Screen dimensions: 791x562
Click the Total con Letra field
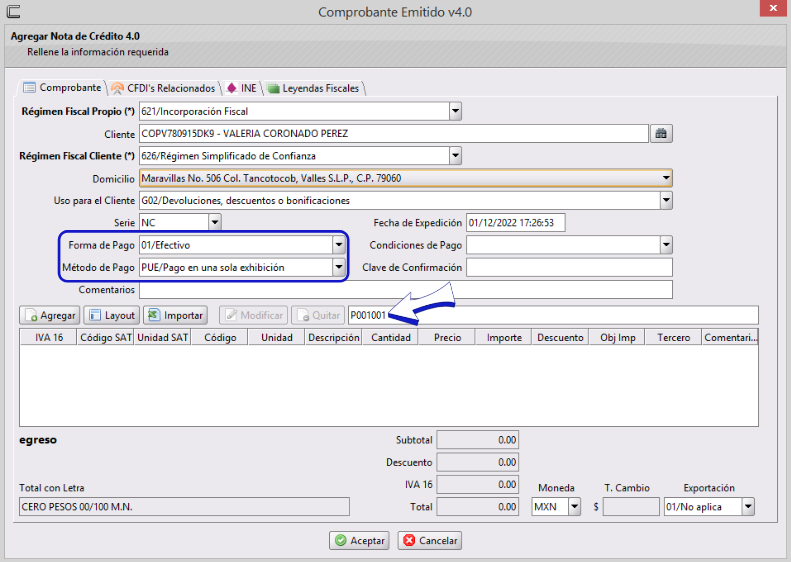[x=184, y=507]
